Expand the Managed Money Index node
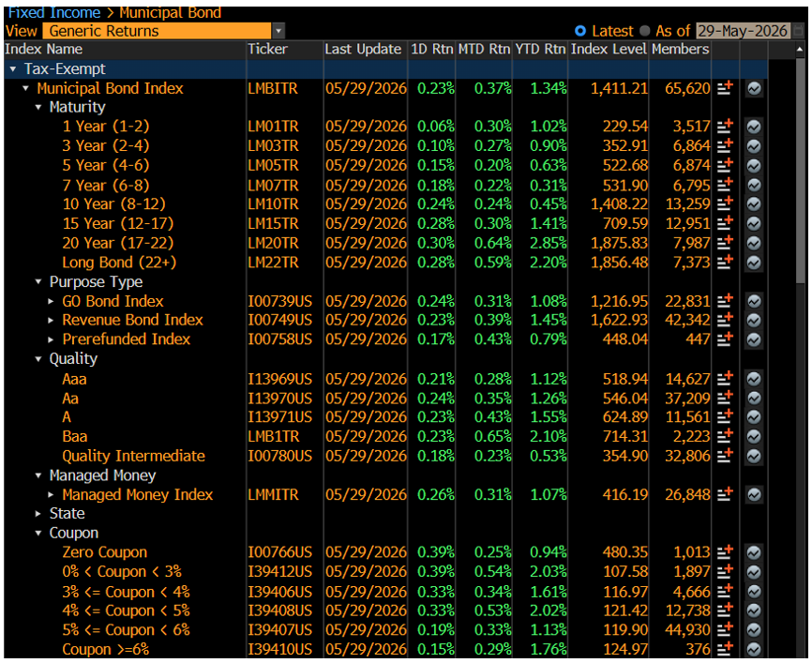The height and width of the screenshot is (663, 812). (51, 494)
